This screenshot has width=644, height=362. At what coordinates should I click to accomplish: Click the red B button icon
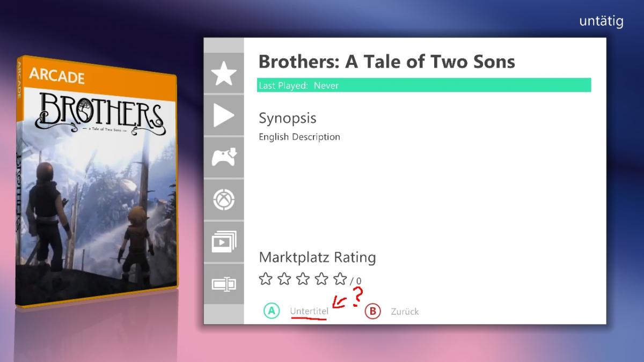coord(372,311)
